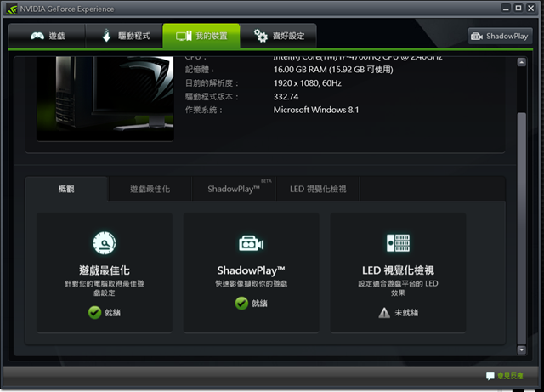Click the monitor icon on the My Rig tab
The height and width of the screenshot is (392, 544).
pos(184,36)
